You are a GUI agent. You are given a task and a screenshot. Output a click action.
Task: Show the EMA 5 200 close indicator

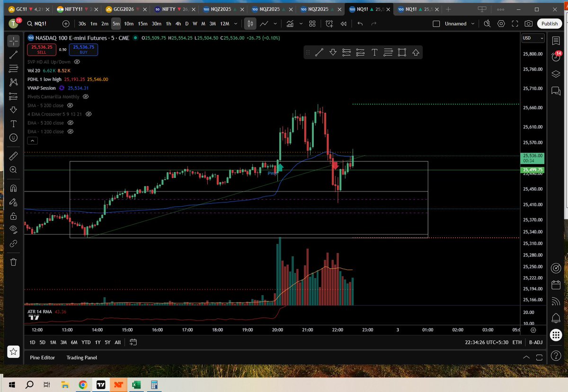[71, 123]
